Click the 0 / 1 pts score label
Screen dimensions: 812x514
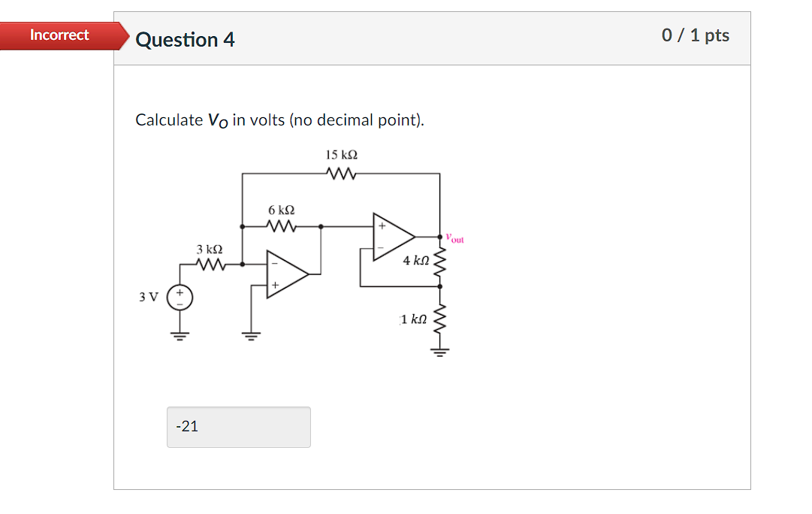tap(696, 35)
